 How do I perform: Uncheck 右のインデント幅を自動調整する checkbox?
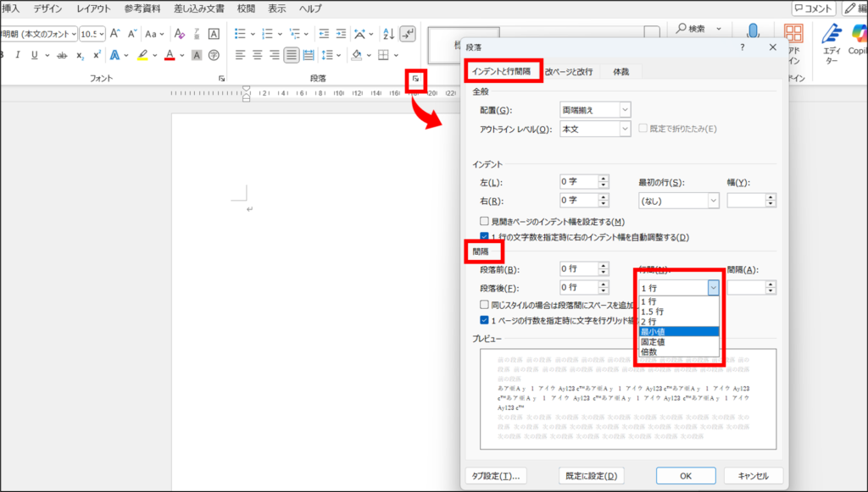tap(484, 237)
